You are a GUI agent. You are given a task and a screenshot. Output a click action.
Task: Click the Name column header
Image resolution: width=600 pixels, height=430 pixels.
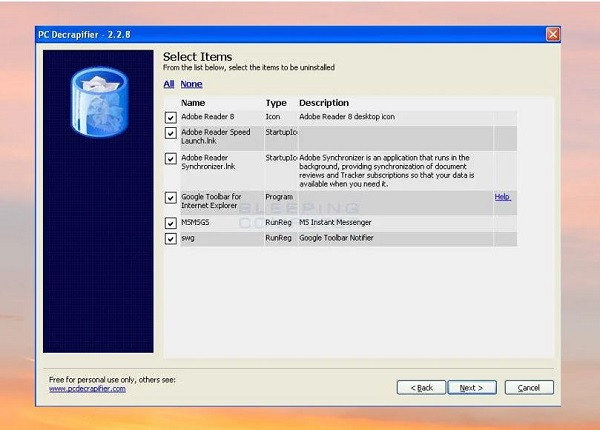(193, 103)
